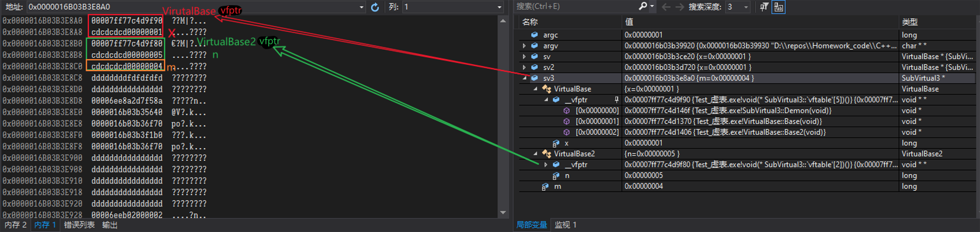Switch to the 内存 1 tab
Viewport: 980px width, 232px height.
pos(45,225)
